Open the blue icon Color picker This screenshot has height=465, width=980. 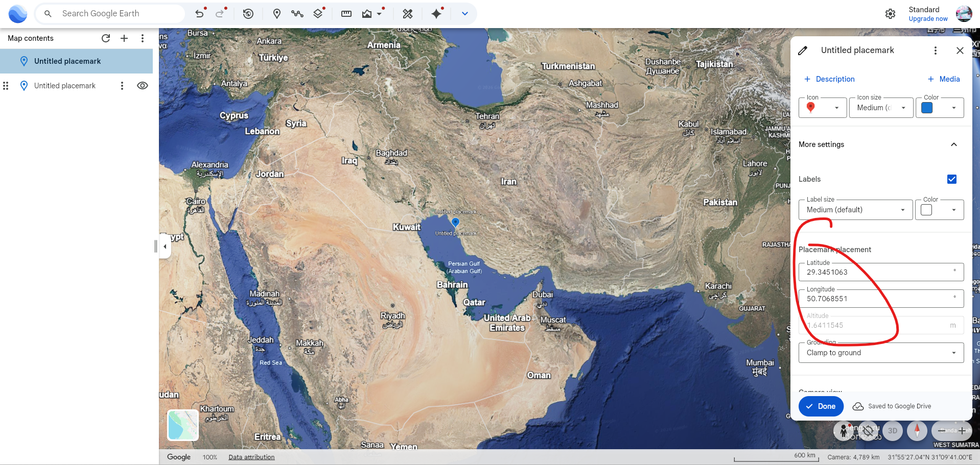(x=940, y=108)
